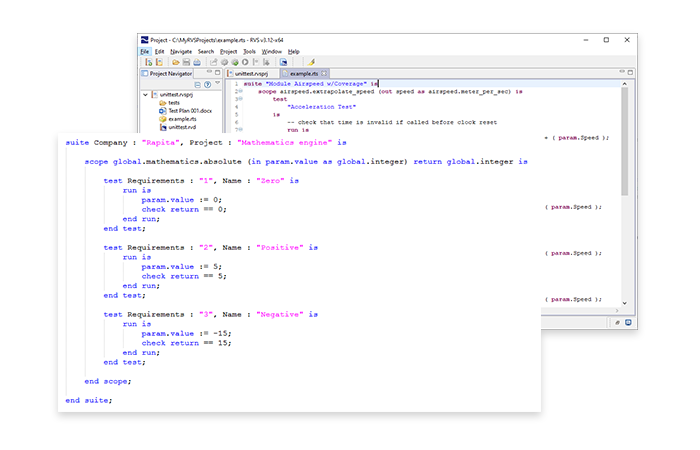Click the gear with green arrow icon

(235, 62)
